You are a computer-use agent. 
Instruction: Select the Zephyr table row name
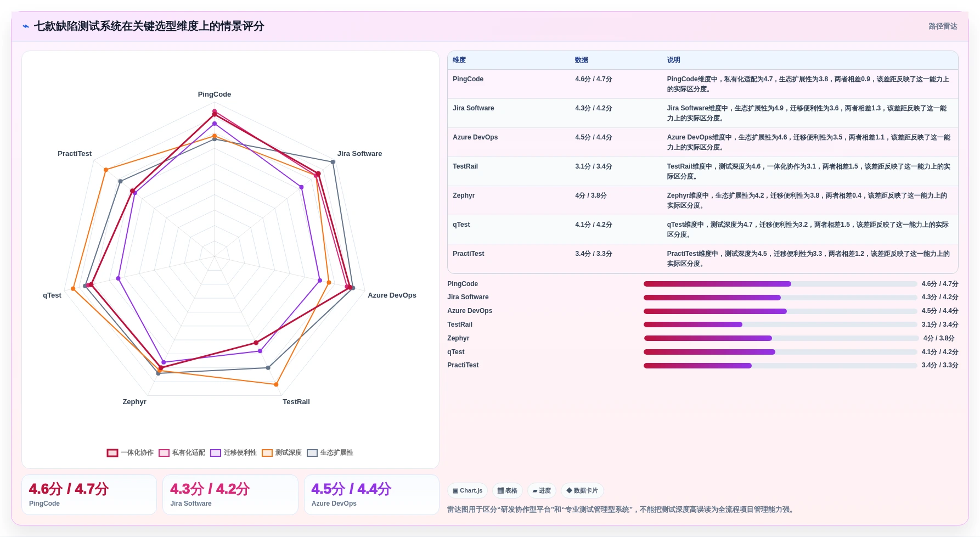coord(464,195)
